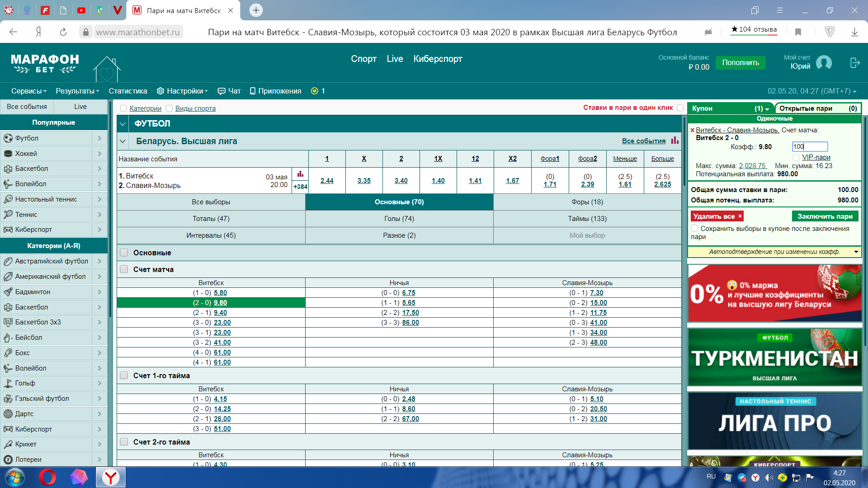This screenshot has width=868, height=488.
Task: Select odds 5.80 for score 1-0
Action: click(x=220, y=293)
